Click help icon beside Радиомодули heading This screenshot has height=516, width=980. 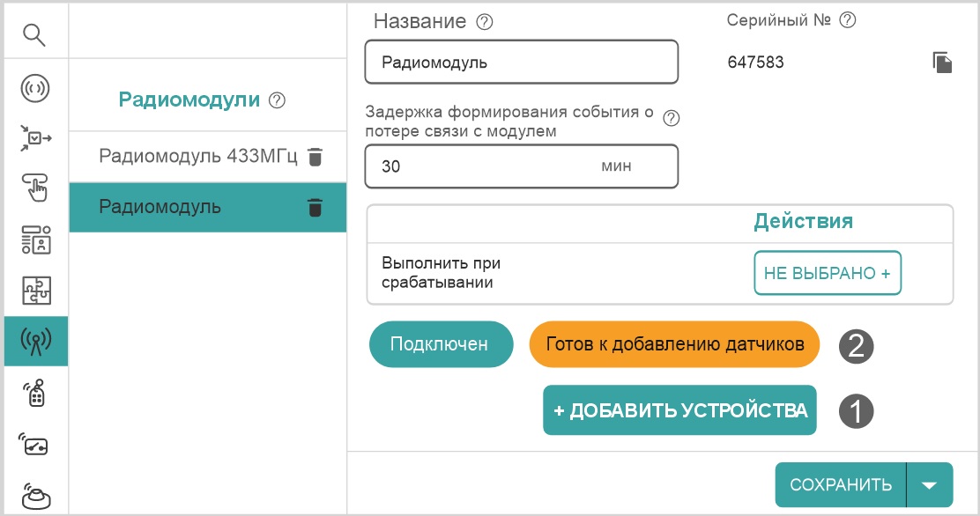tap(277, 100)
